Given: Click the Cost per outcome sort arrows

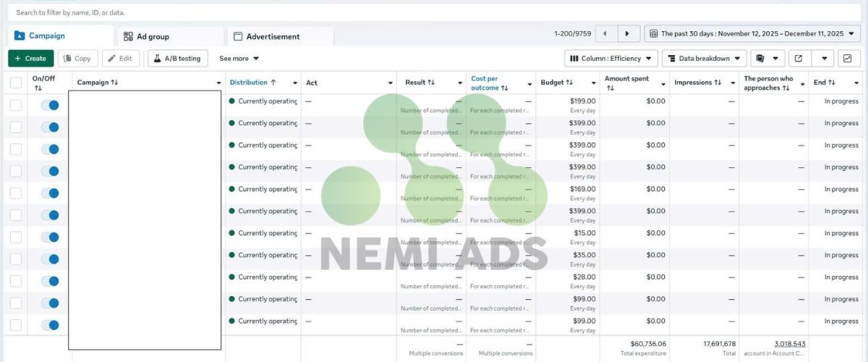Looking at the screenshot, I should click(504, 88).
